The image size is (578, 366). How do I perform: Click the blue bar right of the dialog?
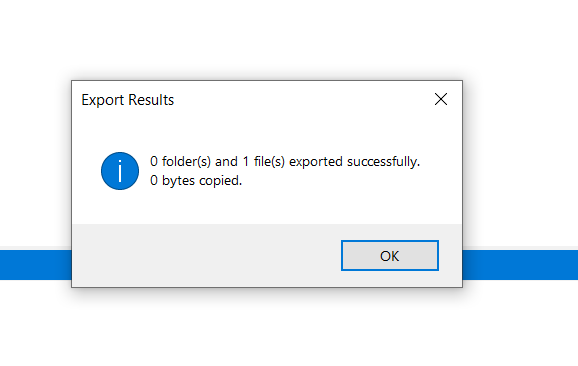[520, 265]
